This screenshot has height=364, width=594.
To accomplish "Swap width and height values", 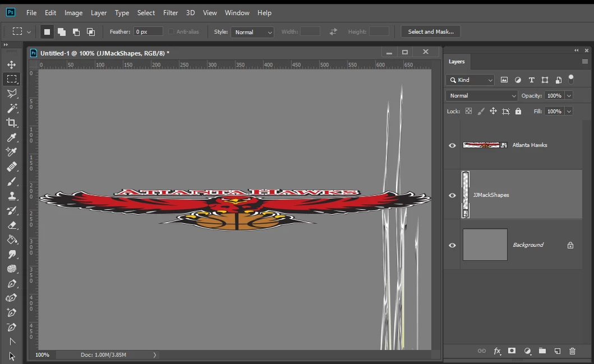I will pyautogui.click(x=333, y=32).
